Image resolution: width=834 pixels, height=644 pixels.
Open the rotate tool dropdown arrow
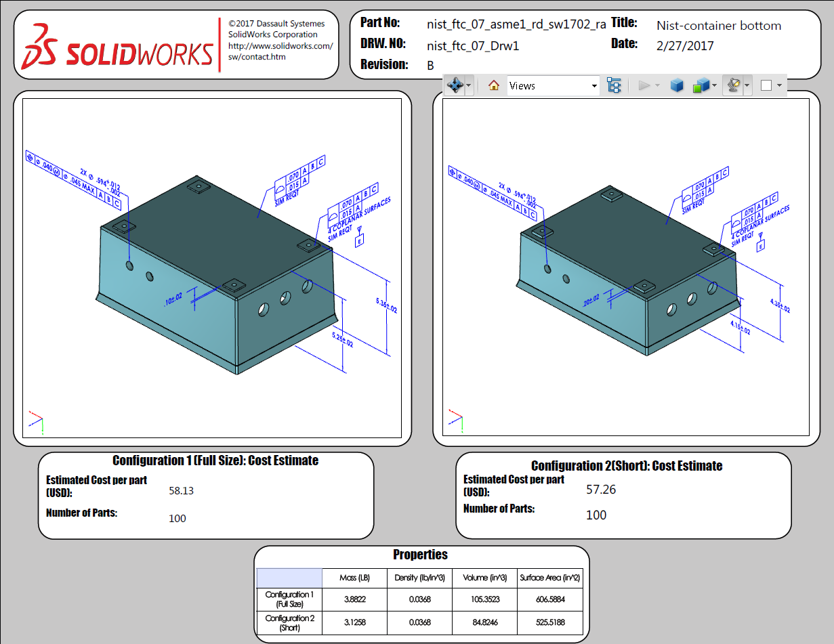(468, 85)
